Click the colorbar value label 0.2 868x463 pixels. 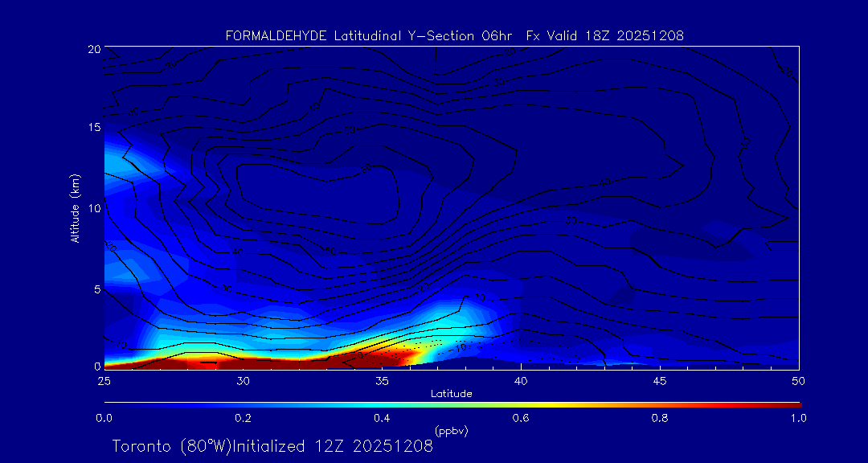click(243, 418)
